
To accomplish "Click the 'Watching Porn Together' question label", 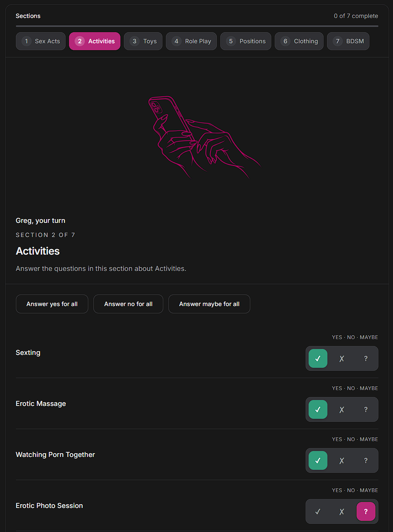I will [x=55, y=455].
